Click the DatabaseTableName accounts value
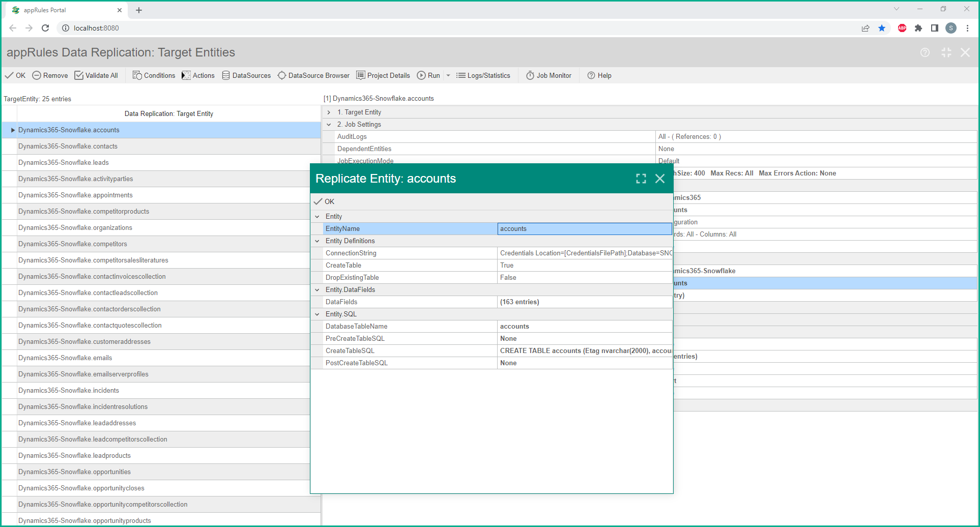This screenshot has height=527, width=980. click(585, 326)
